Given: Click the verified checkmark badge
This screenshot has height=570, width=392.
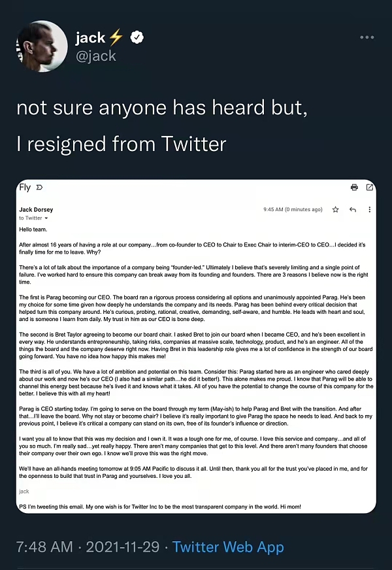Looking at the screenshot, I should coord(137,37).
